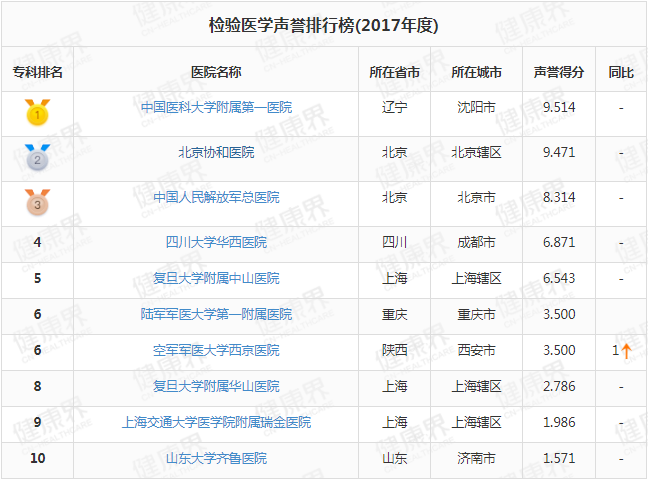Open 上海交通大学医学院附属瑞金医院 link

click(x=216, y=422)
